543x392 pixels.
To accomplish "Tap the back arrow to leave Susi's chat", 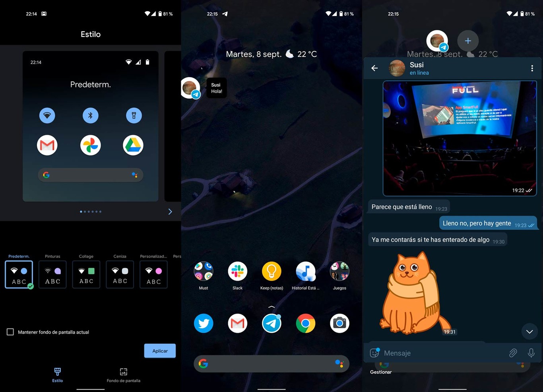I will [374, 68].
